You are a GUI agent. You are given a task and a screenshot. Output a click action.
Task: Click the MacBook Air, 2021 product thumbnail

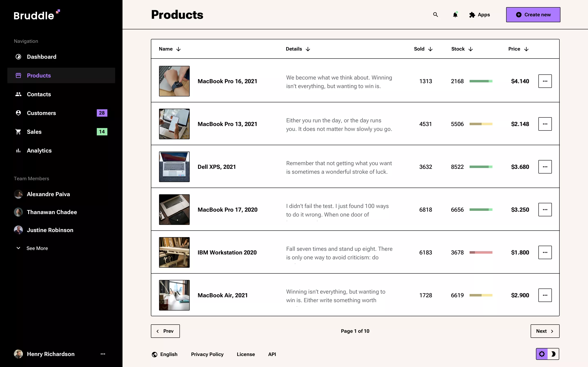coord(174,295)
